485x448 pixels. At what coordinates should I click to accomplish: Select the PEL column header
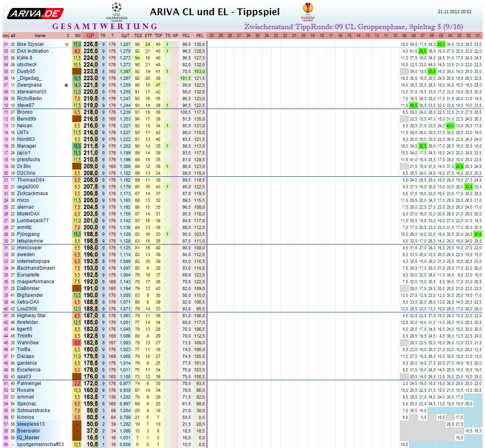point(200,36)
